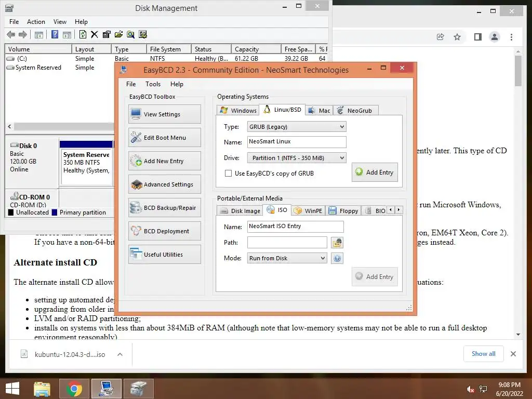
Task: Switch to Chrome in the taskbar
Action: 74,389
